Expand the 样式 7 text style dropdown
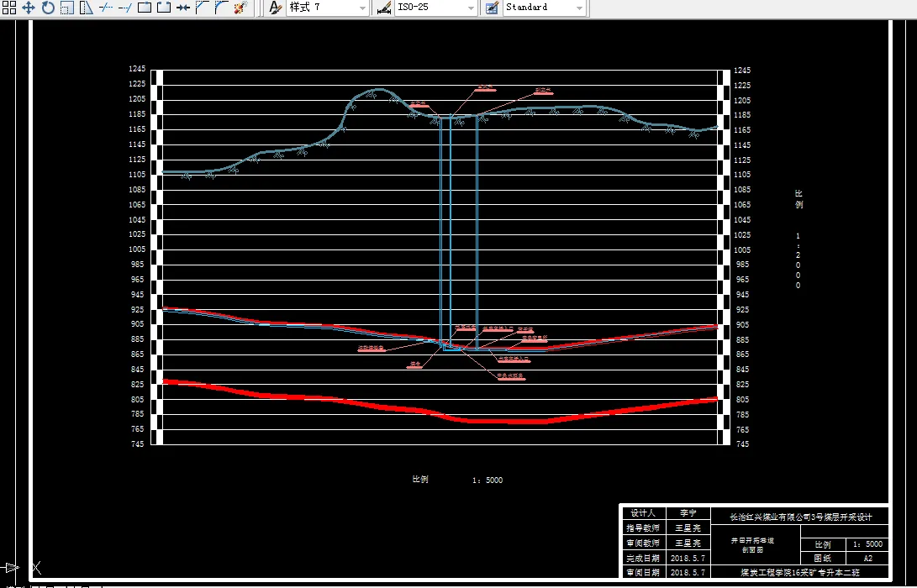Viewport: 917px width, 588px height. coord(362,8)
